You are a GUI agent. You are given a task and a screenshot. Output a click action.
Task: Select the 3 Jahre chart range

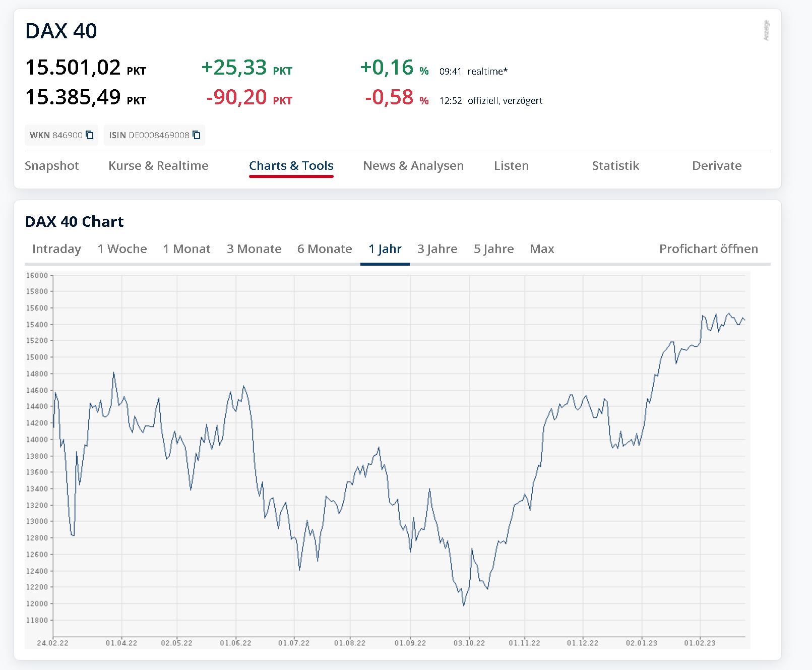click(438, 249)
